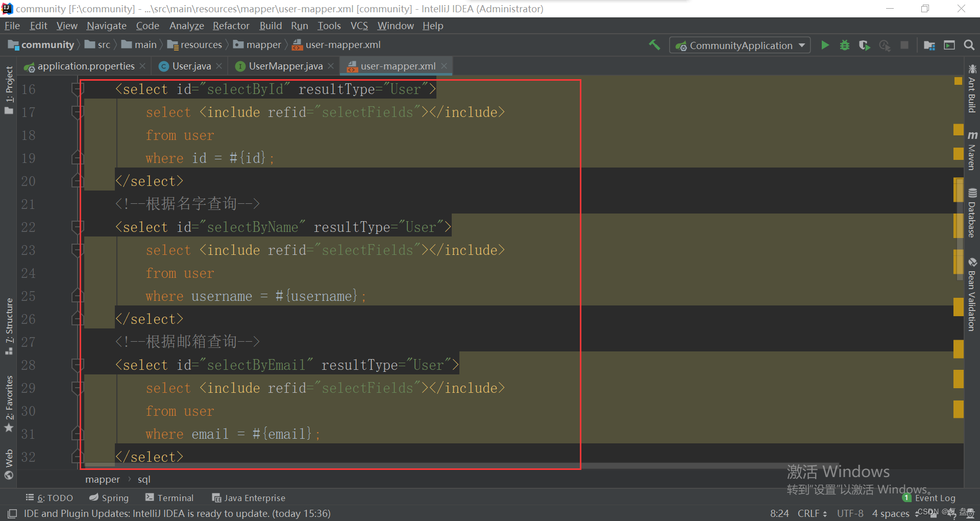
Task: Open the Ant Build side panel
Action: pyautogui.click(x=972, y=89)
